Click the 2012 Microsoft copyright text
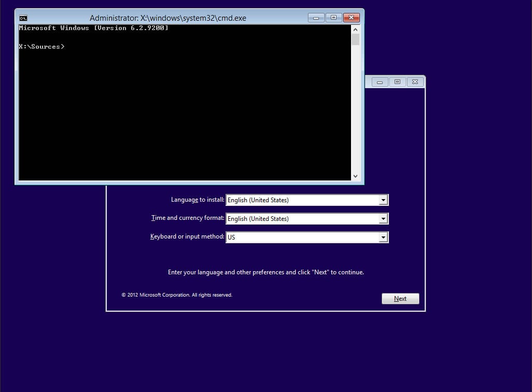 tap(177, 295)
